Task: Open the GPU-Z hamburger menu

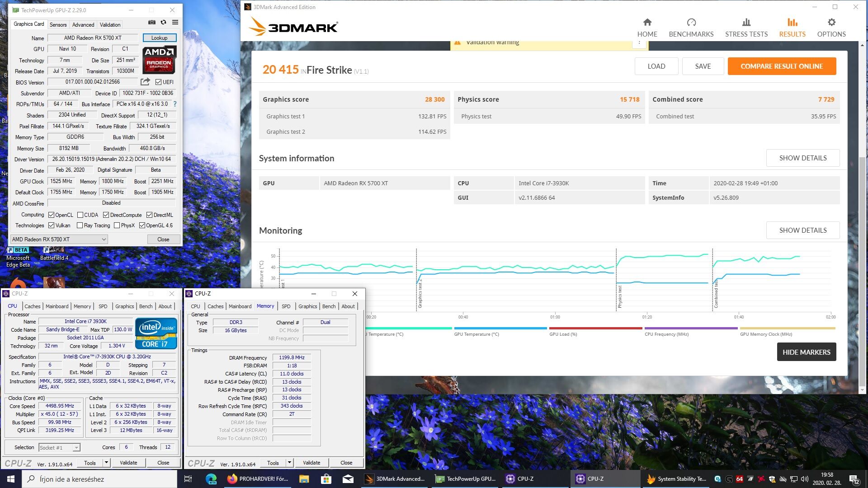Action: pos(175,22)
